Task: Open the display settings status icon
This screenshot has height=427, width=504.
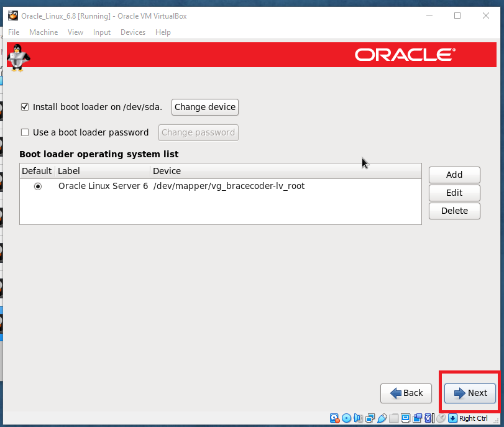Action: point(406,418)
